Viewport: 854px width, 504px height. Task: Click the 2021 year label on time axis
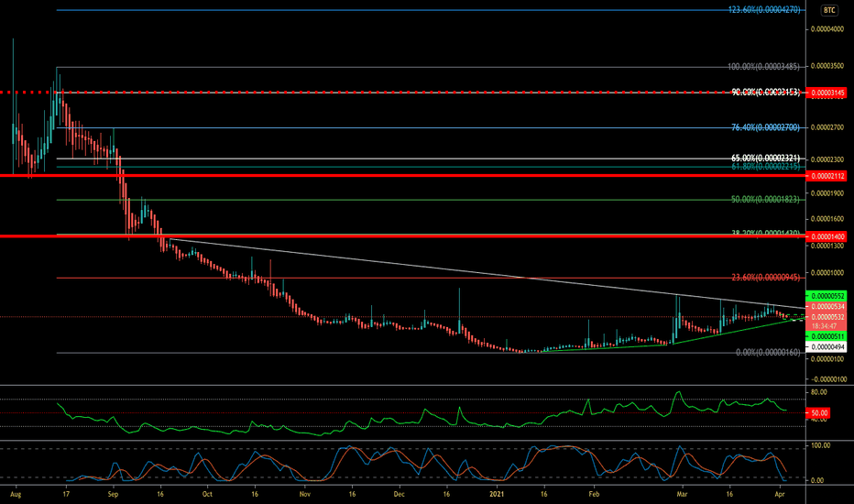coord(497,494)
